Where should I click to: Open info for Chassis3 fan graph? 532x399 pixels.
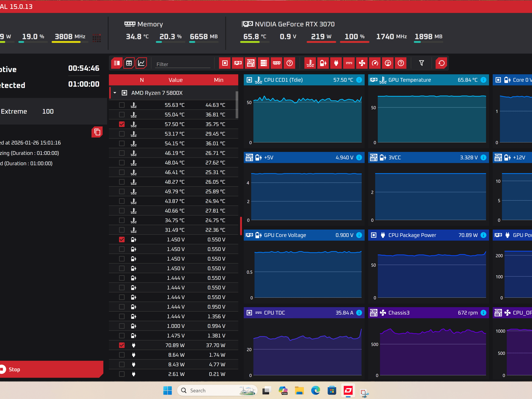[483, 313]
